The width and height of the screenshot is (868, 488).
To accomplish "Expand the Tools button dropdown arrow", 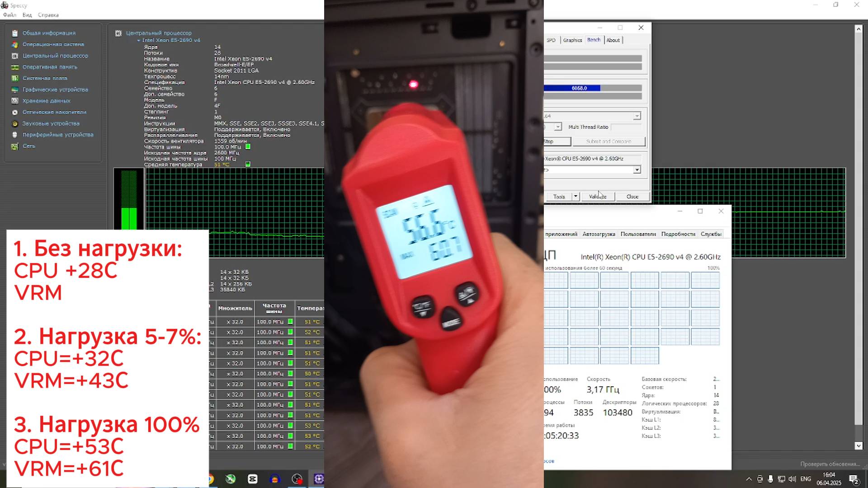I will [x=576, y=196].
